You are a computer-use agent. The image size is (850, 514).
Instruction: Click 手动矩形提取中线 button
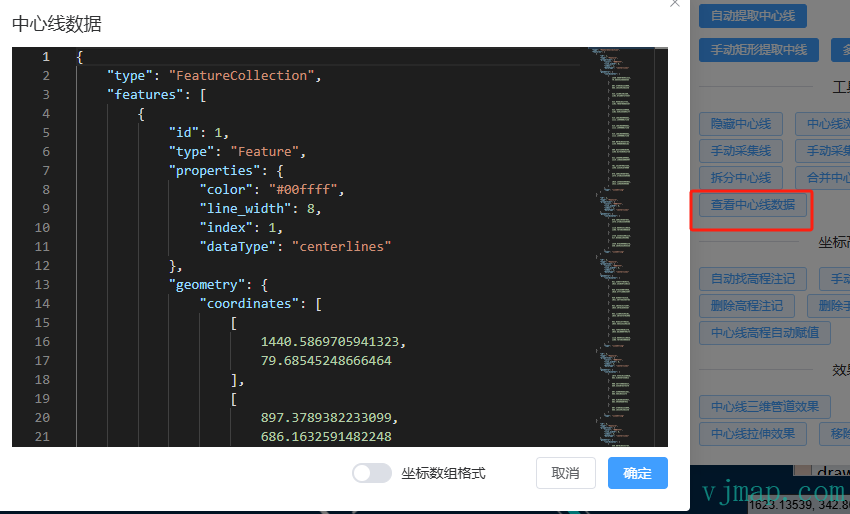758,50
